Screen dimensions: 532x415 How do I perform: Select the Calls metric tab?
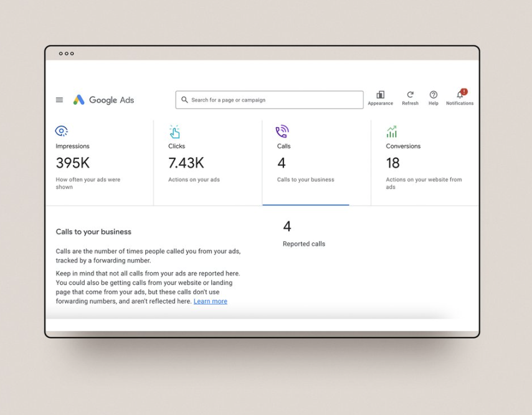[x=316, y=163]
